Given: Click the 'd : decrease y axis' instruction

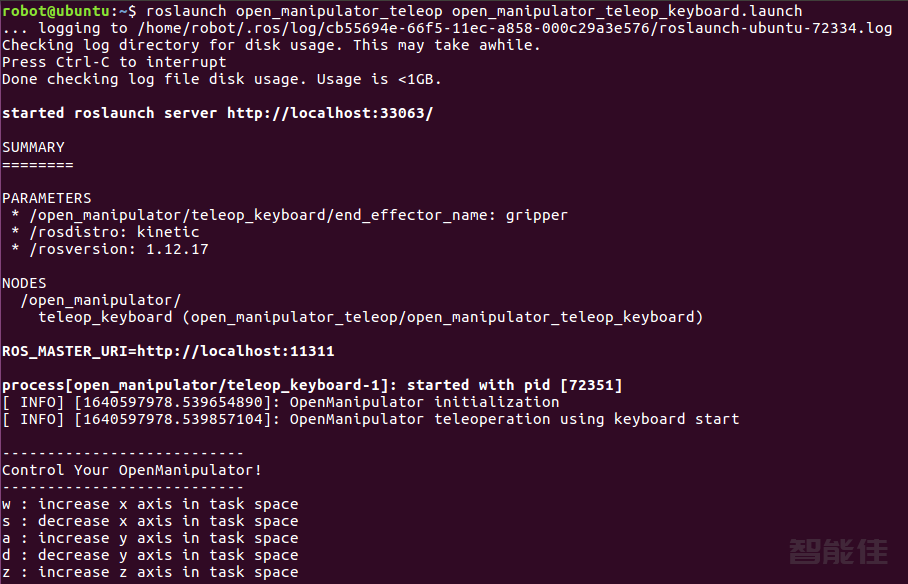Looking at the screenshot, I should 150,555.
